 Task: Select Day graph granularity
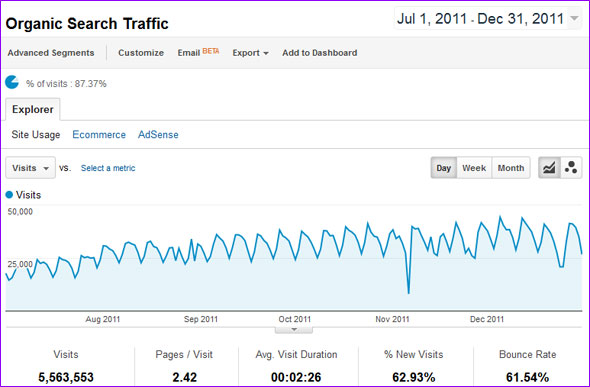point(444,168)
